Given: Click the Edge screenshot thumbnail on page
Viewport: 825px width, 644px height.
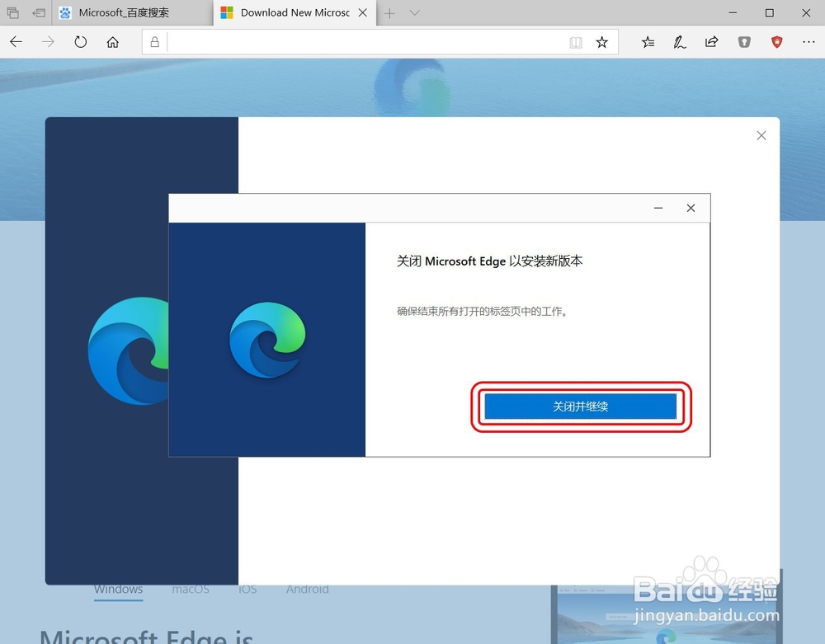Looking at the screenshot, I should click(667, 614).
